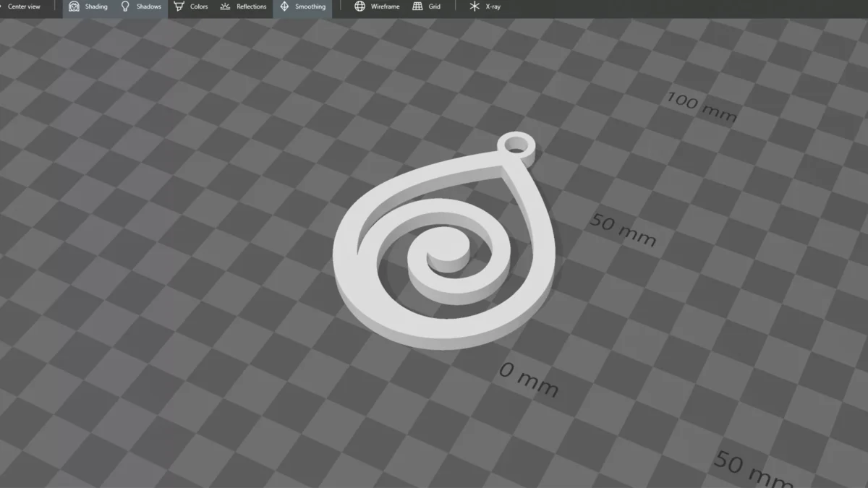Image resolution: width=868 pixels, height=488 pixels.
Task: Click the Reflections text label
Action: coord(252,7)
